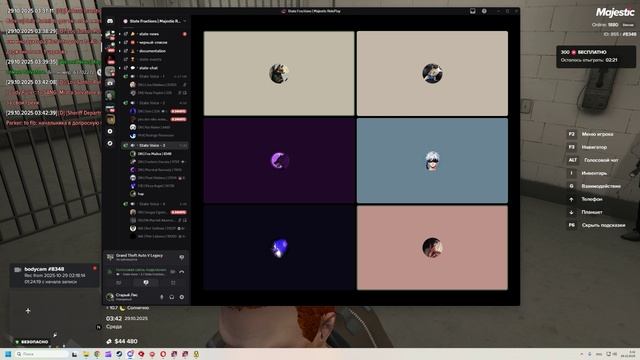
Task: Open the Discord help icon in title bar
Action: pos(484,11)
